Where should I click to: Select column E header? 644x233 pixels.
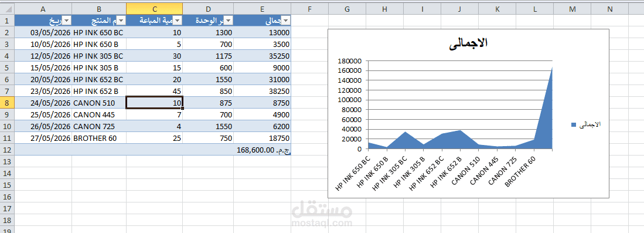point(263,9)
